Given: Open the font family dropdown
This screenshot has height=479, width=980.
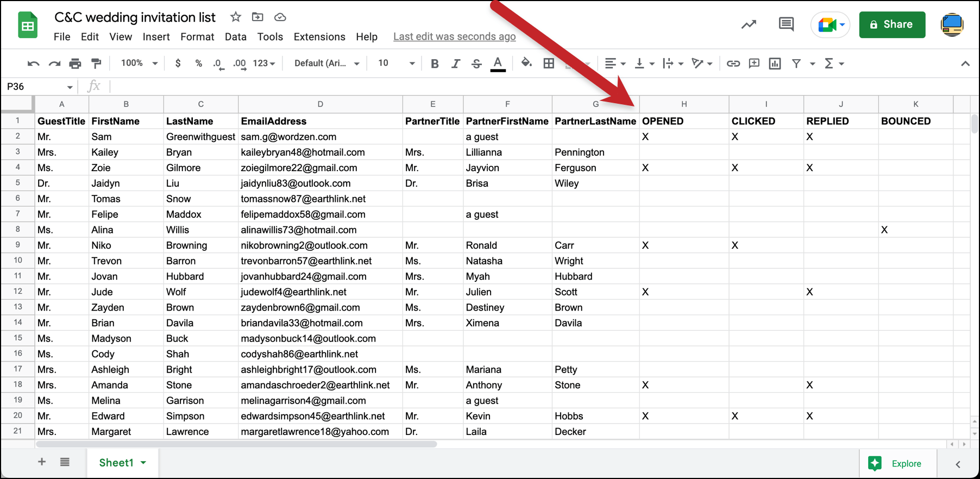Looking at the screenshot, I should (x=326, y=64).
